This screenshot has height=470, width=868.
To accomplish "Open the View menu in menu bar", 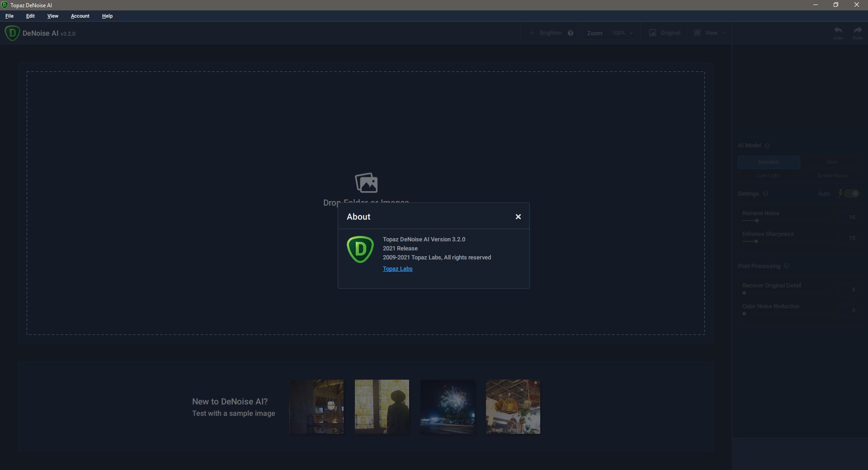I will tap(53, 16).
